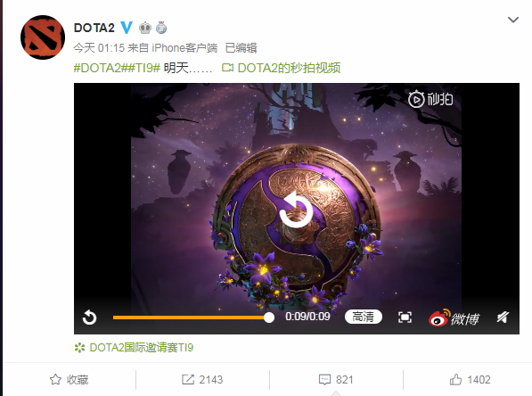The width and height of the screenshot is (532, 396).
Task: Open the DOTA2的秒拍视频 link
Action: pos(282,68)
